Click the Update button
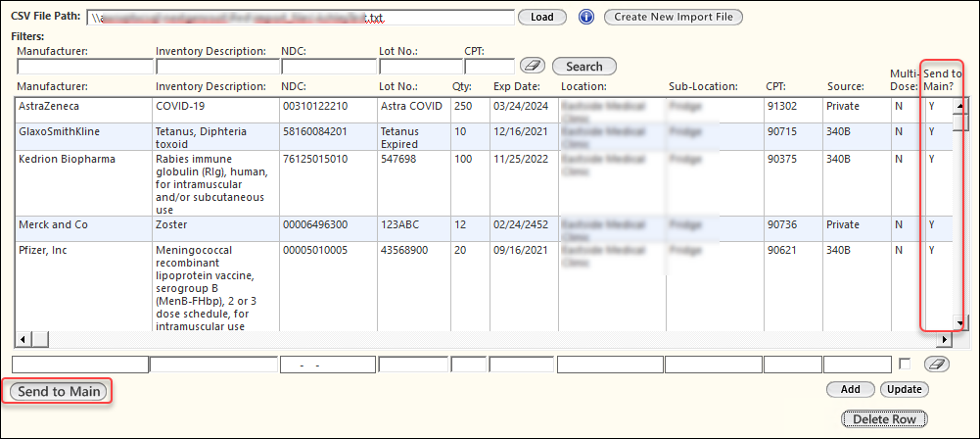This screenshot has height=439, width=980. 905,389
